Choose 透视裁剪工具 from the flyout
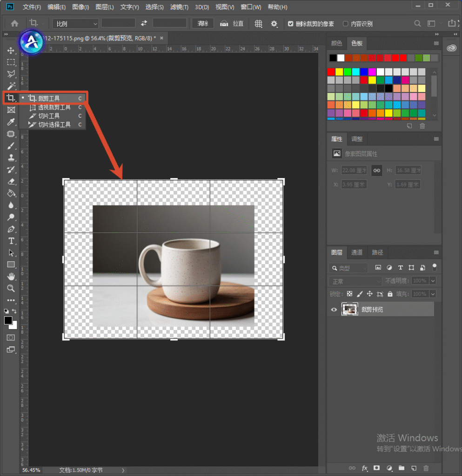The height and width of the screenshot is (476, 462). pos(54,107)
